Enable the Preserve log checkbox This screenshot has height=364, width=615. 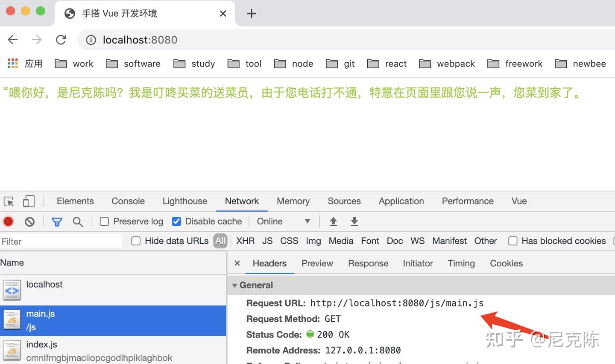[104, 221]
